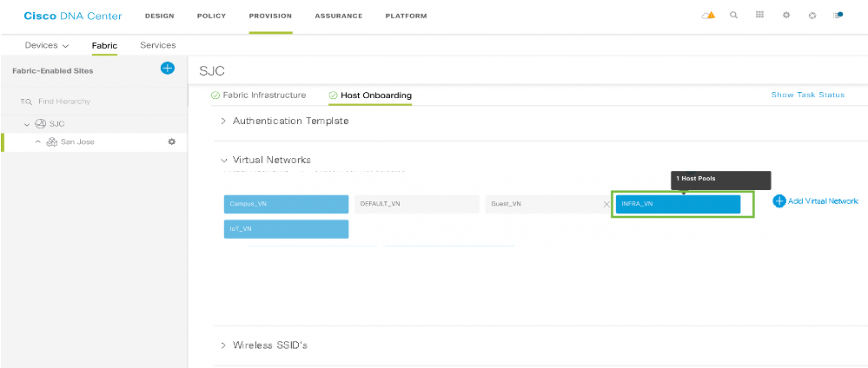Click the plus icon for Add Virtual Network
868x368 pixels.
click(779, 200)
